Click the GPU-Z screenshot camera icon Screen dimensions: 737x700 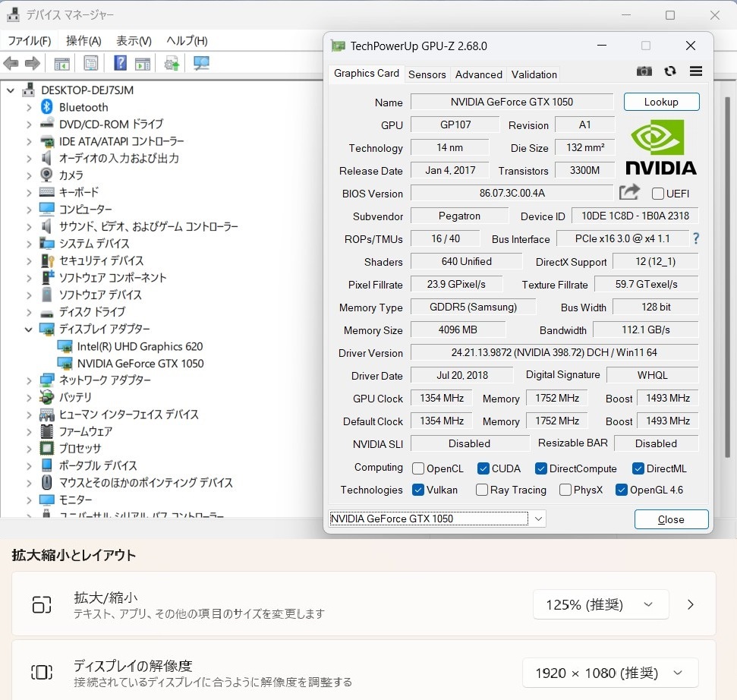click(644, 71)
